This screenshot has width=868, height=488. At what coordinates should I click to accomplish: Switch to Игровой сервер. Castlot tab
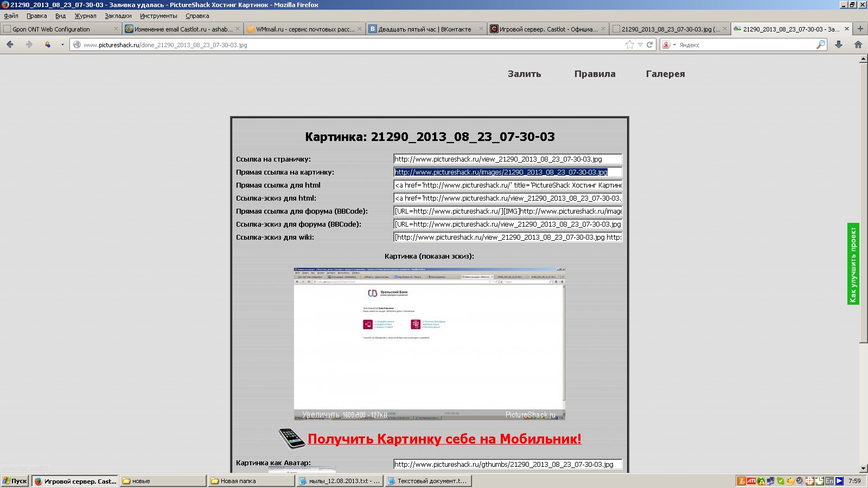coord(547,29)
